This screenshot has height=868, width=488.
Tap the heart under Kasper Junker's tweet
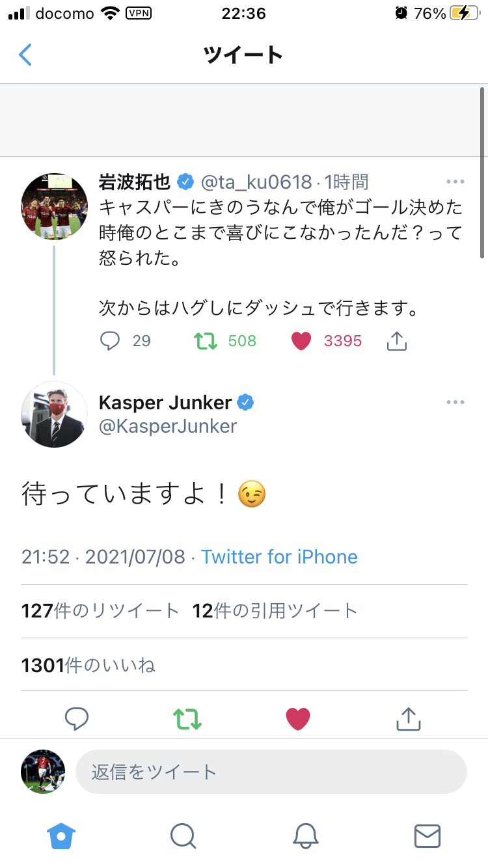click(x=298, y=718)
